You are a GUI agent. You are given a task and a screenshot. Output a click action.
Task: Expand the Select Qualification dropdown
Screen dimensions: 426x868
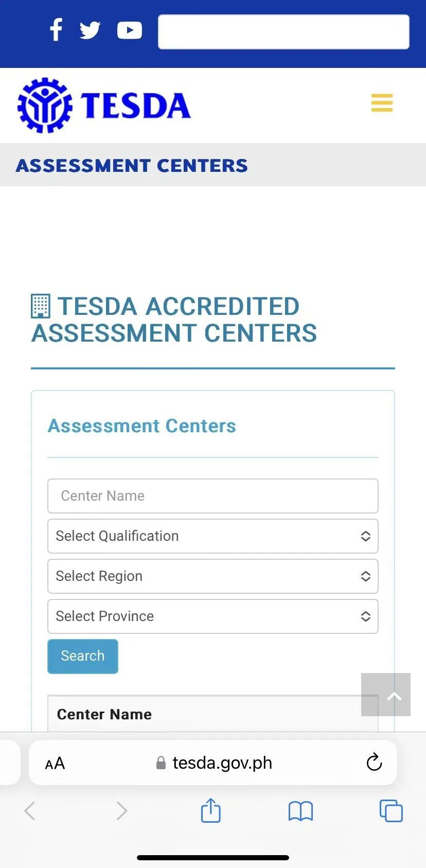pos(213,536)
